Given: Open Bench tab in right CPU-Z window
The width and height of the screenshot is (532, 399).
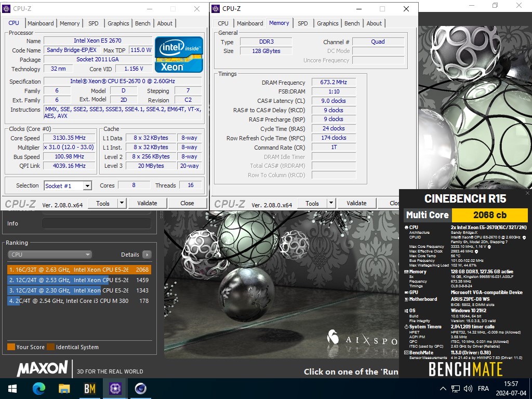Looking at the screenshot, I should click(352, 23).
